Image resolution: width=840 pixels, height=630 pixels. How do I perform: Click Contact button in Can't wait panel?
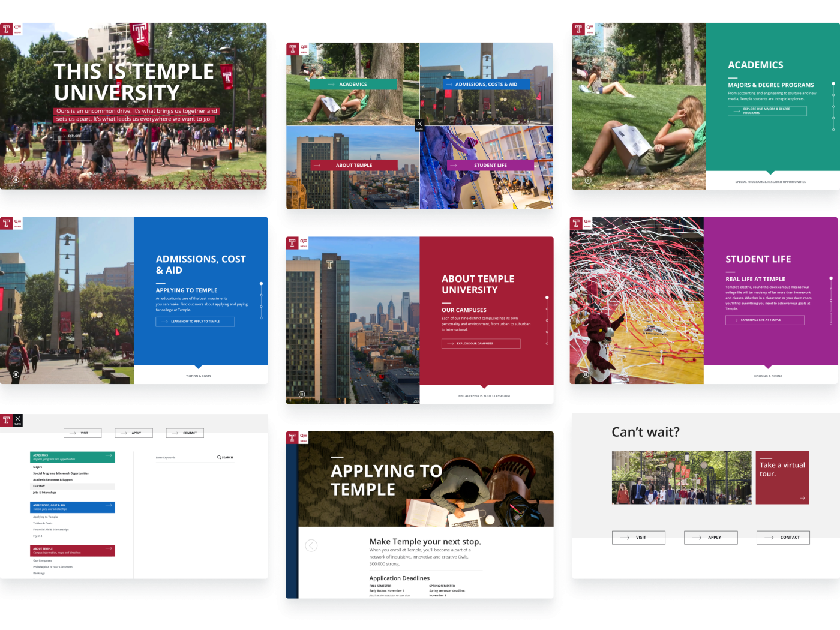[x=783, y=538]
